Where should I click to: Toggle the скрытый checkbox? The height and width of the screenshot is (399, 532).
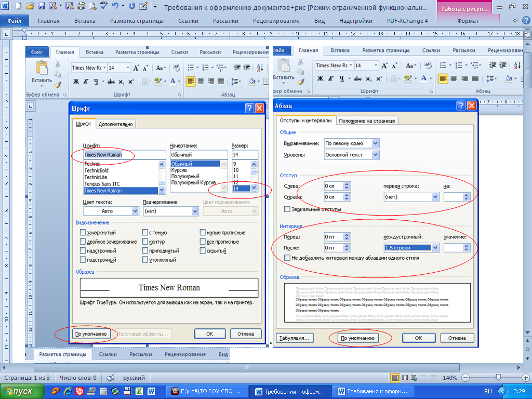click(x=203, y=251)
